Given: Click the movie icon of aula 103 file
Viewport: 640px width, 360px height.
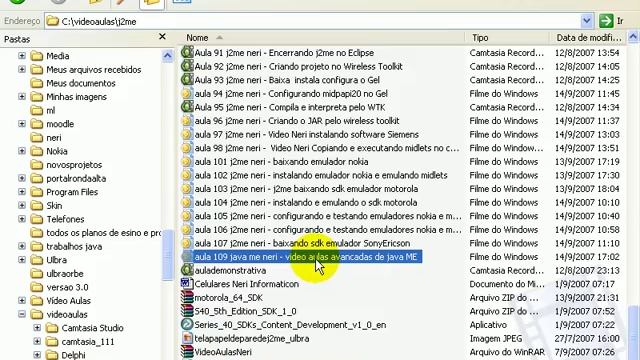Looking at the screenshot, I should click(x=187, y=189).
